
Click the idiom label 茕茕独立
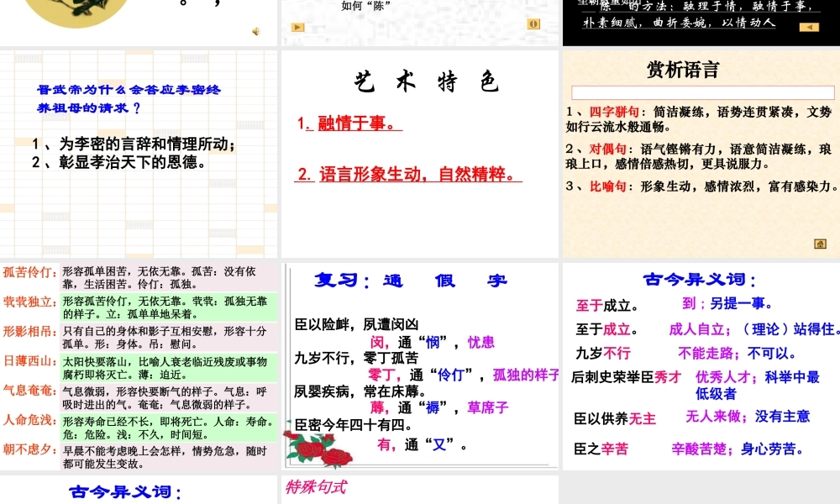pos(29,302)
